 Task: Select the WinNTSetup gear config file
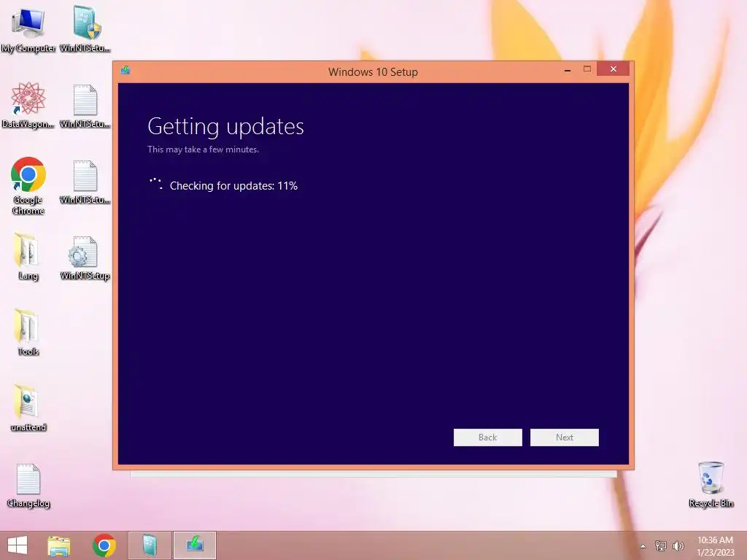85,257
